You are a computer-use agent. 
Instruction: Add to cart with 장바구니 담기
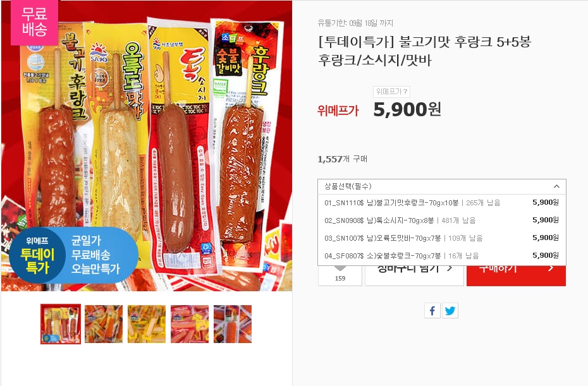point(414,276)
